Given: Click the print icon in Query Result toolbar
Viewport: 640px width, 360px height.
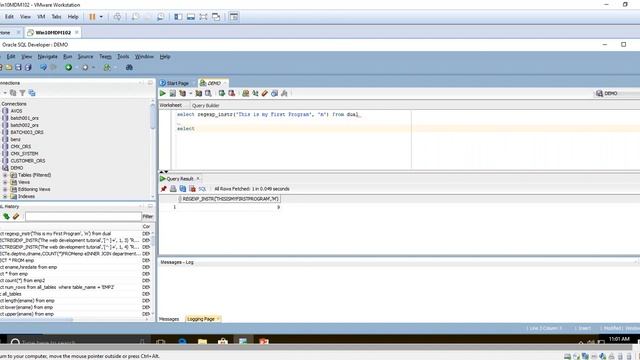Looking at the screenshot, I should 173,189.
